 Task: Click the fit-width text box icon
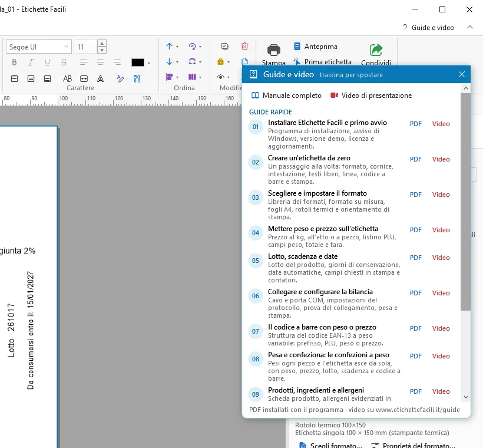(84, 78)
